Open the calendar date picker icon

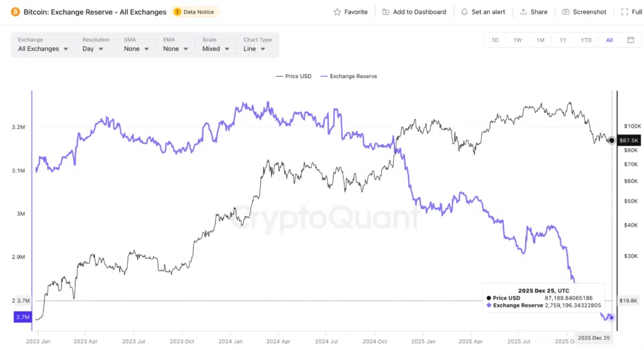click(x=631, y=40)
